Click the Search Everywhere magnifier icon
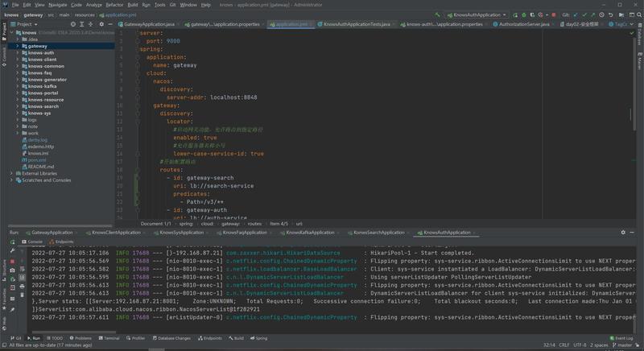644x351 pixels. [x=638, y=15]
